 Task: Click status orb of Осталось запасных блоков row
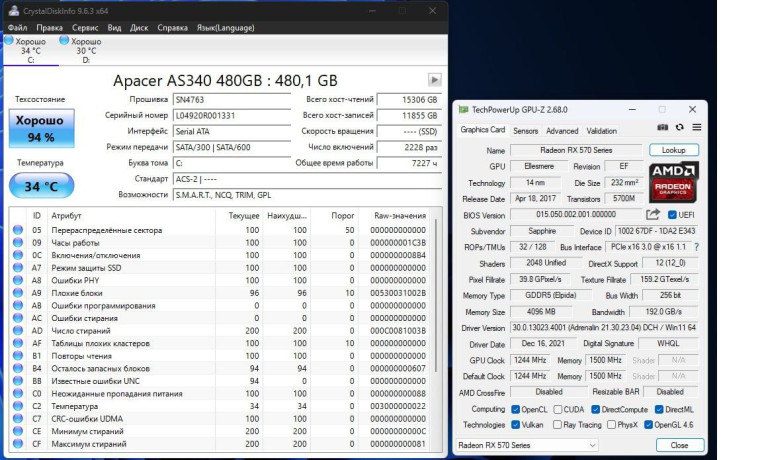pos(18,368)
